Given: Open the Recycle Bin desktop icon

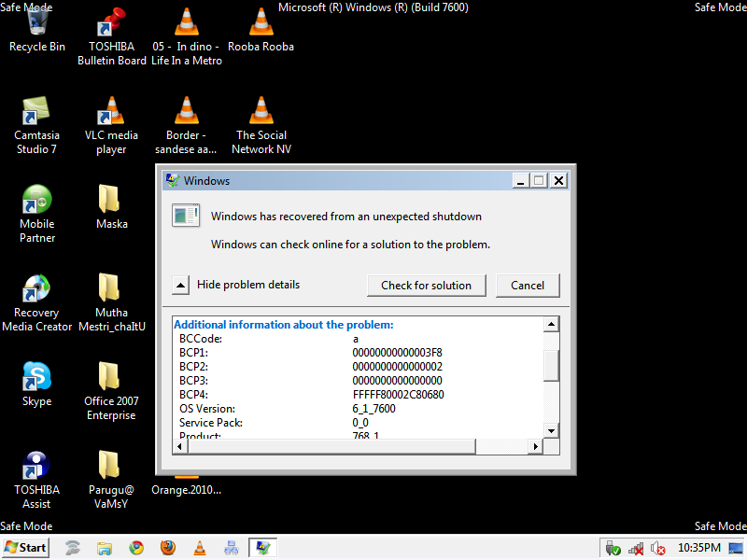Looking at the screenshot, I should pos(37,30).
